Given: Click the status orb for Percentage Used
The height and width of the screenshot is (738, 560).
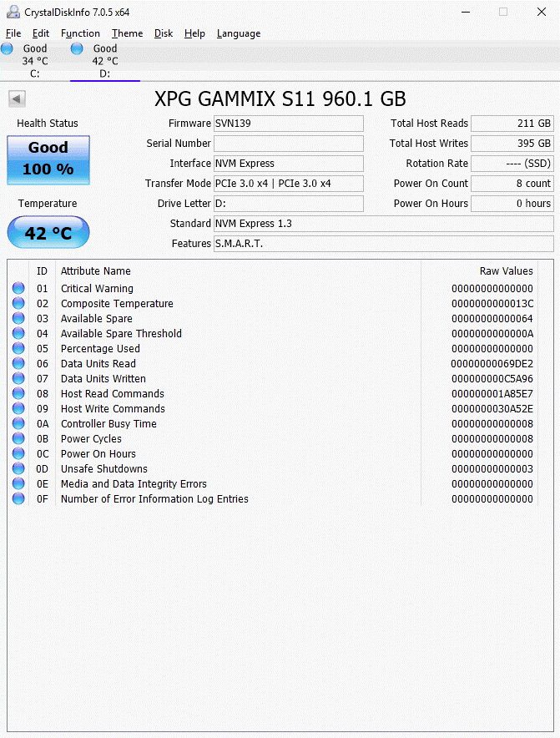Looking at the screenshot, I should [x=18, y=348].
